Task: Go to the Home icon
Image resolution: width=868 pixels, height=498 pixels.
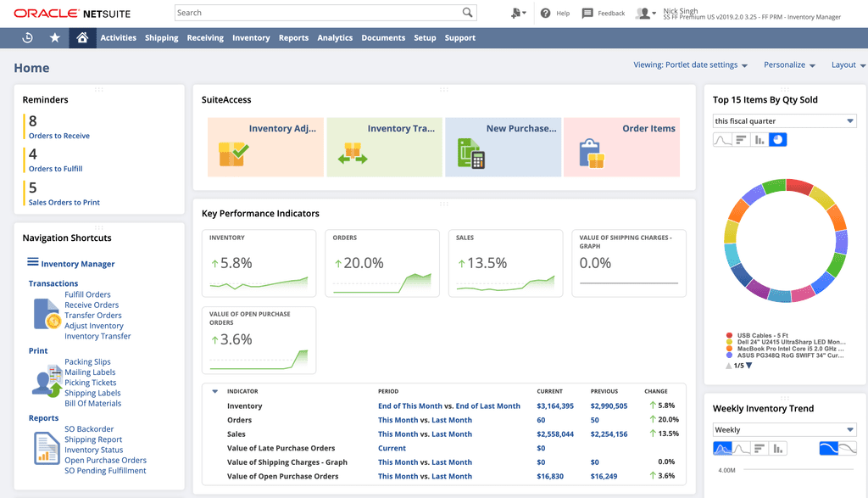Action: pos(82,37)
